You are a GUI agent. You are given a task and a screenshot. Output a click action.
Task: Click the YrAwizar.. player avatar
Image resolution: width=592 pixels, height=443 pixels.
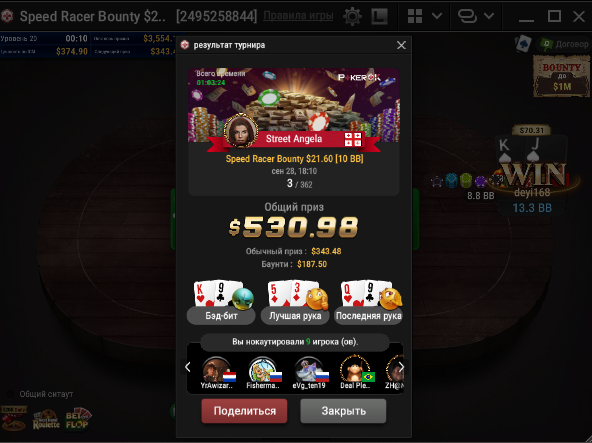pyautogui.click(x=217, y=370)
